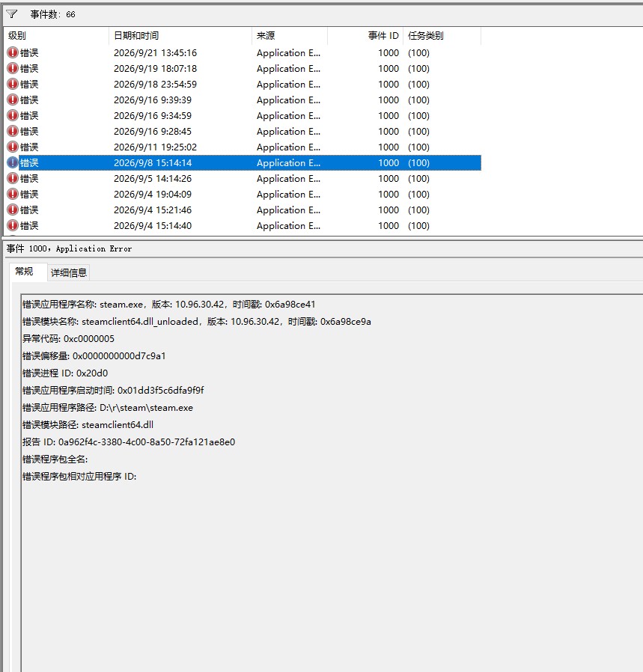Click the 错误应用程序名称 steam.exe line

coord(169,305)
